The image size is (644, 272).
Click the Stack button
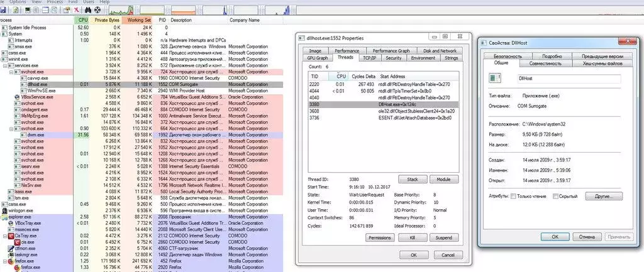coord(413,179)
